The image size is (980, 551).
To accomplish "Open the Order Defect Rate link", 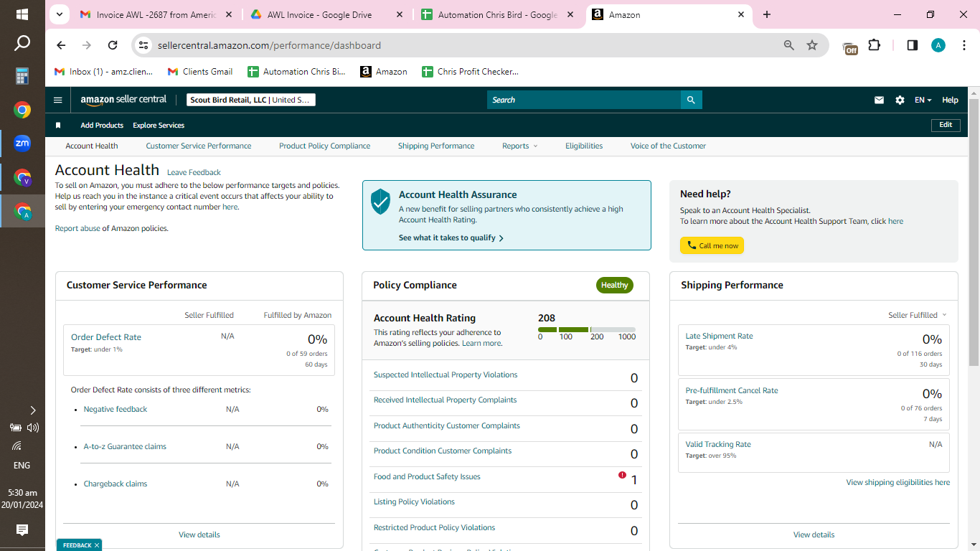I will tap(106, 337).
